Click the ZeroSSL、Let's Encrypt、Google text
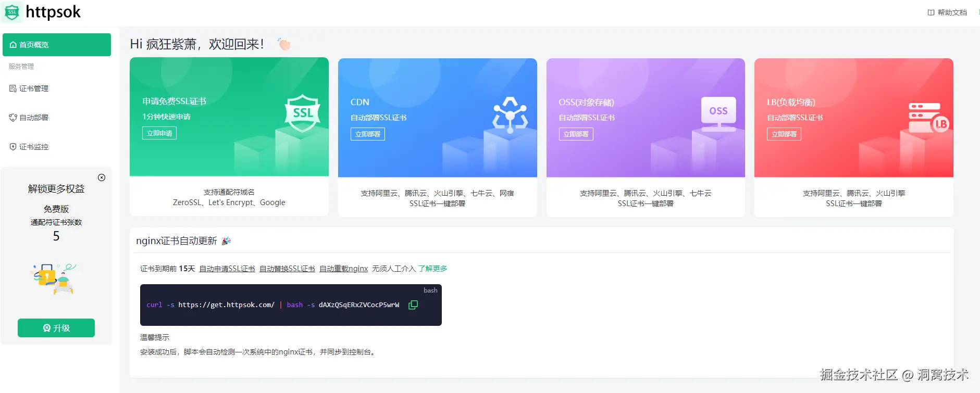The width and height of the screenshot is (980, 393). 229,202
